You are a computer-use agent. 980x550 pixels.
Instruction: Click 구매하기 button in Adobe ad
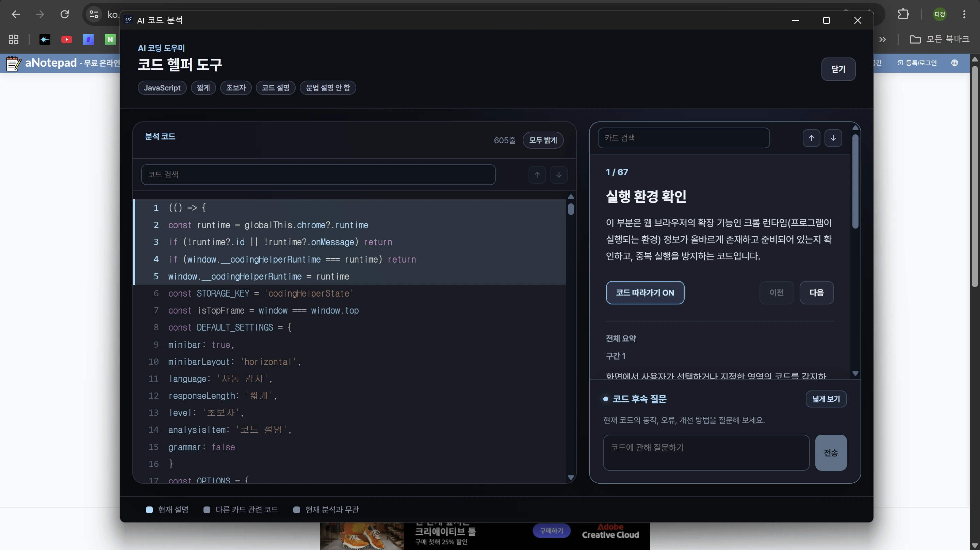coord(552,531)
